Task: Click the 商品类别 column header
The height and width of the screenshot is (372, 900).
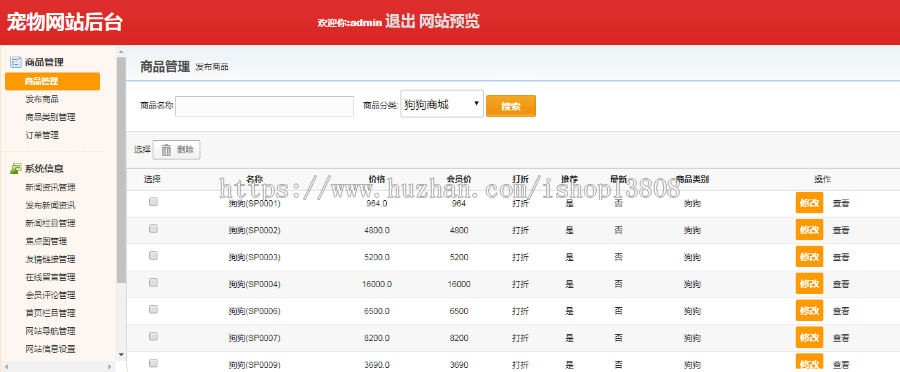Action: click(x=692, y=179)
